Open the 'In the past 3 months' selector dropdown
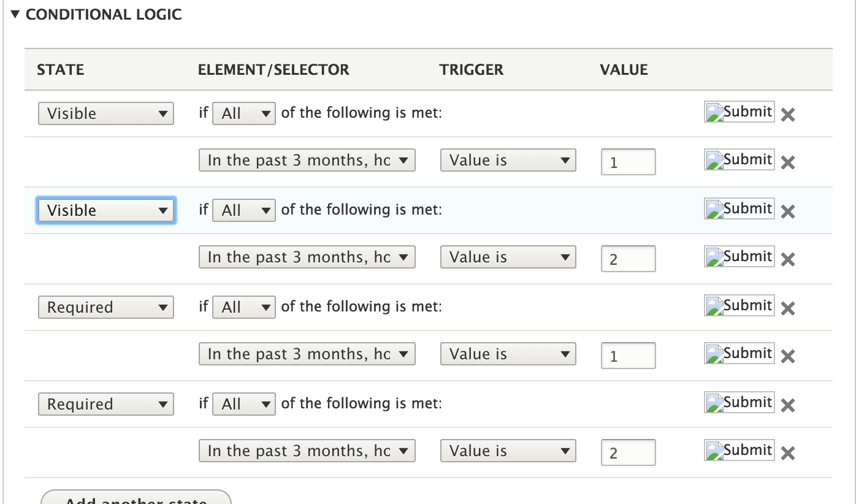This screenshot has height=504, width=856. pyautogui.click(x=307, y=160)
